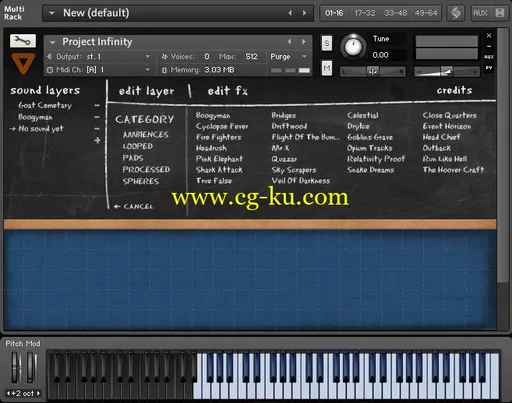Click the orange triangle instrument logo
The height and width of the screenshot is (403, 512).
[23, 64]
